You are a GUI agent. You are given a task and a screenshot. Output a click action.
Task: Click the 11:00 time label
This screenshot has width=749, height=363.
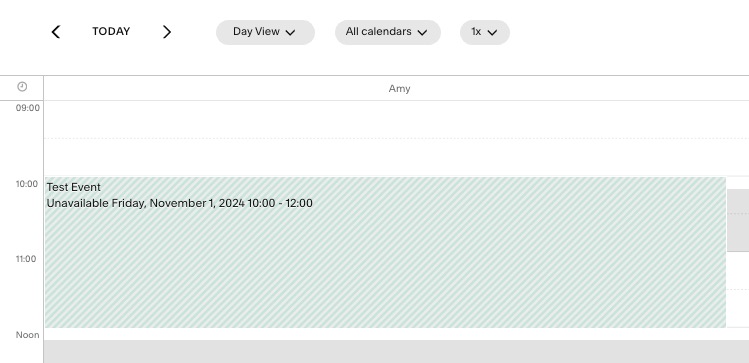(26, 259)
